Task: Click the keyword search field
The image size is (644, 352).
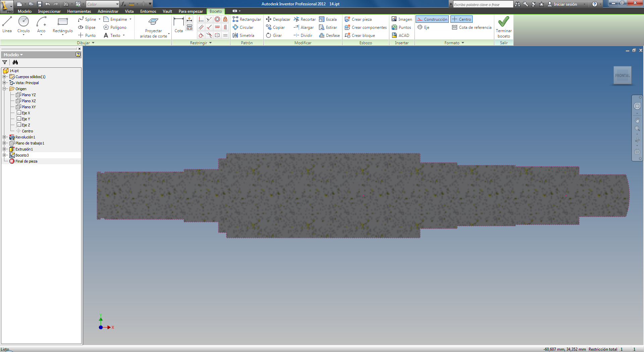Action: point(483,4)
